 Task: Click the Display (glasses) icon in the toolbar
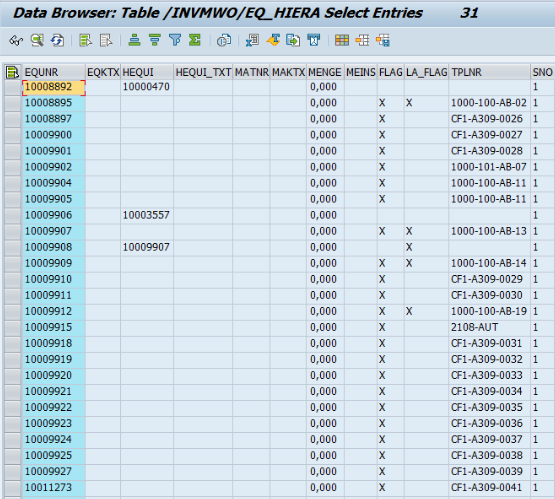coord(16,41)
